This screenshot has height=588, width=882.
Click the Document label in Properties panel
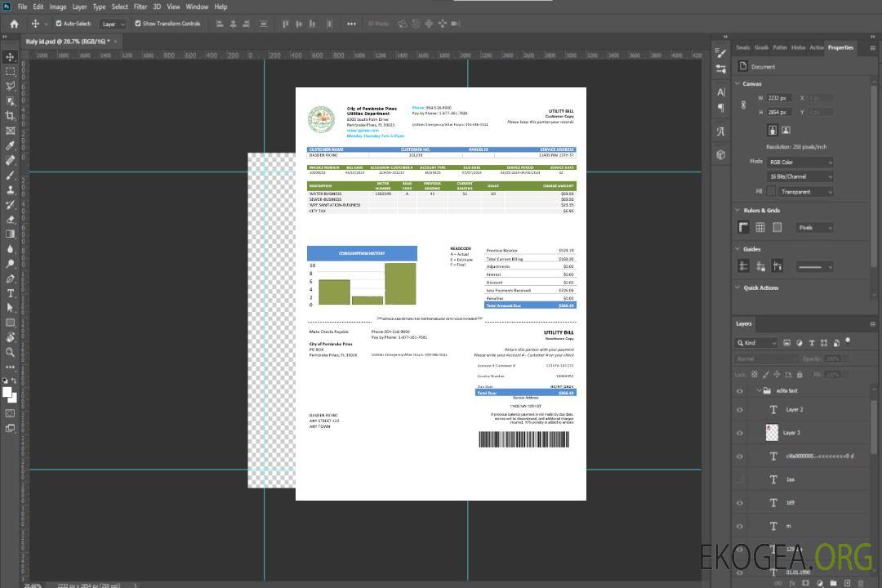pos(763,67)
